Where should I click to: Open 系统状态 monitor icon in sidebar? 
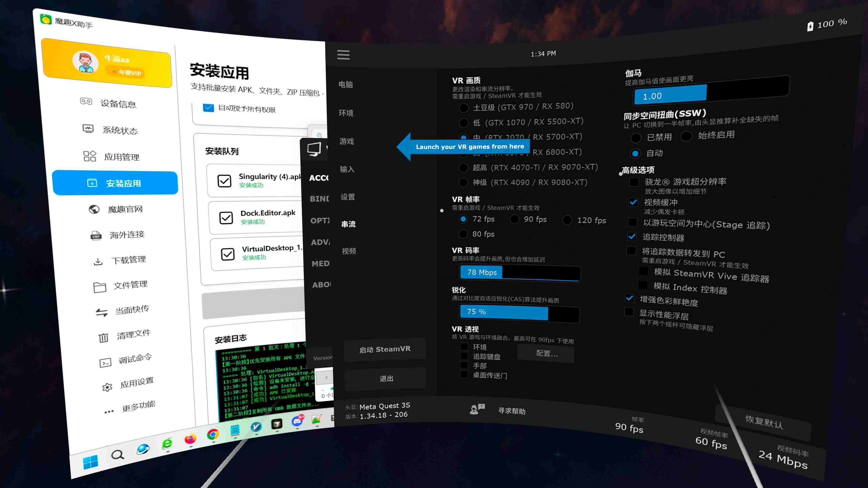[x=88, y=129]
